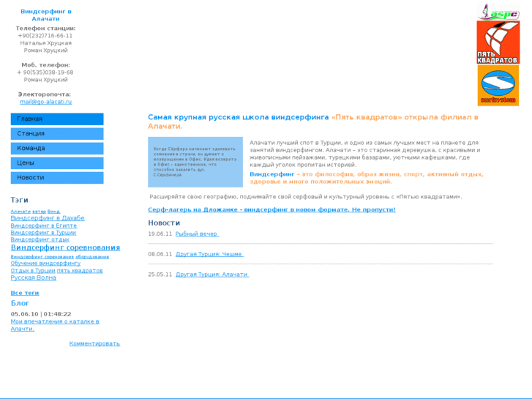The width and height of the screenshot is (532, 399).
Task: Open the Рыбный вечер news item
Action: pyautogui.click(x=197, y=234)
